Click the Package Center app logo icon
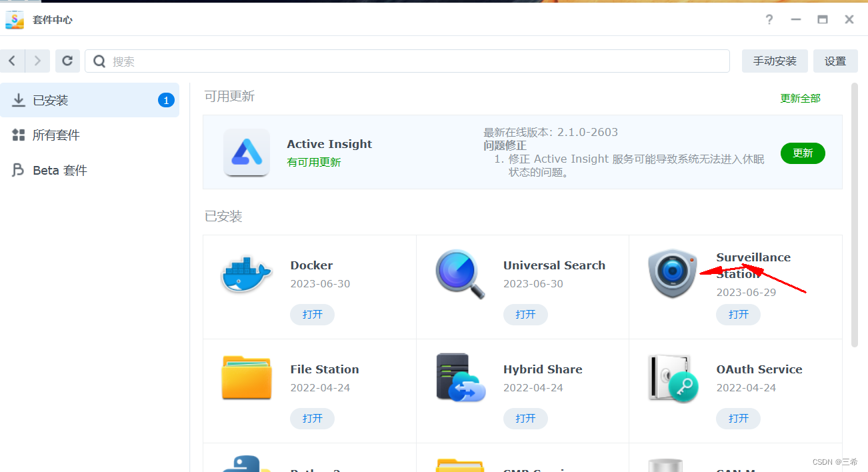The width and height of the screenshot is (868, 472). [x=15, y=19]
